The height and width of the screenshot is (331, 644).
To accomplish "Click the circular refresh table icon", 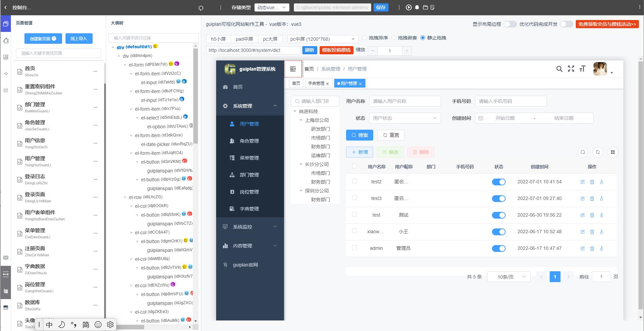I will point(598,152).
